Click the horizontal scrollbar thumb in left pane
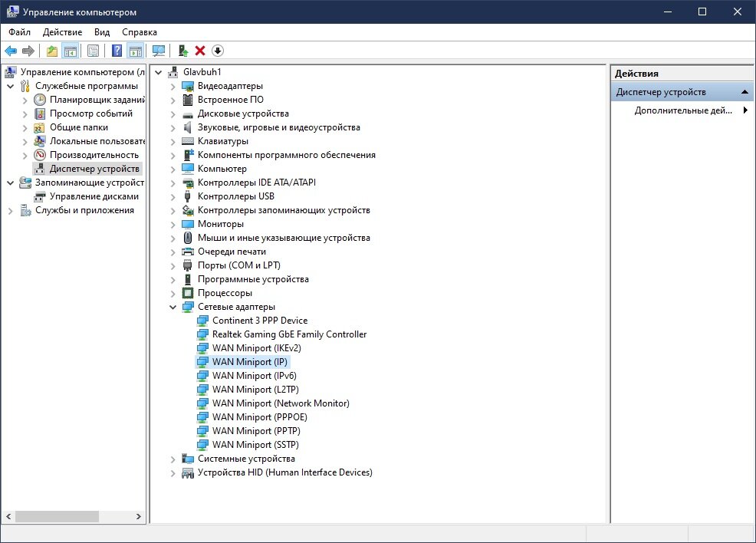756x543 pixels. (57, 516)
